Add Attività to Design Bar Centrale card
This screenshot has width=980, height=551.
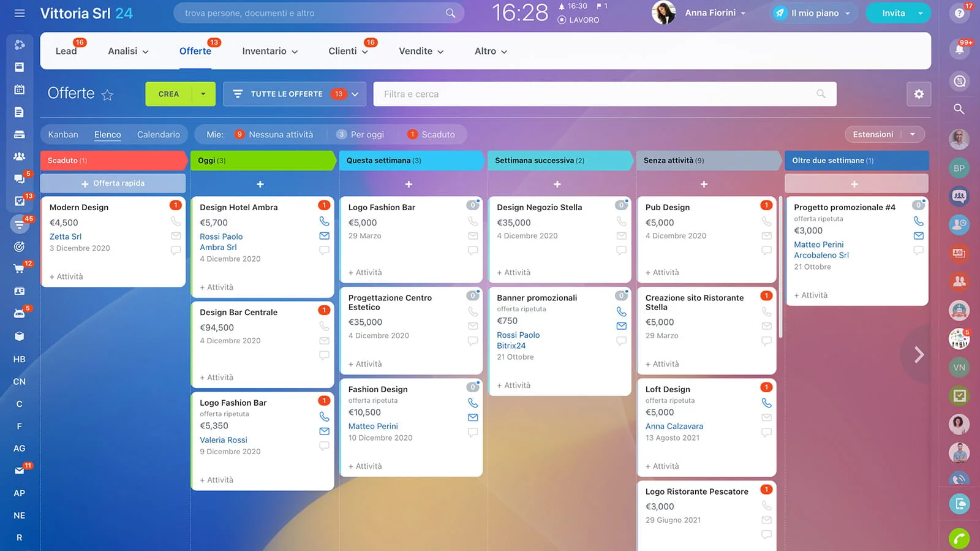point(216,378)
